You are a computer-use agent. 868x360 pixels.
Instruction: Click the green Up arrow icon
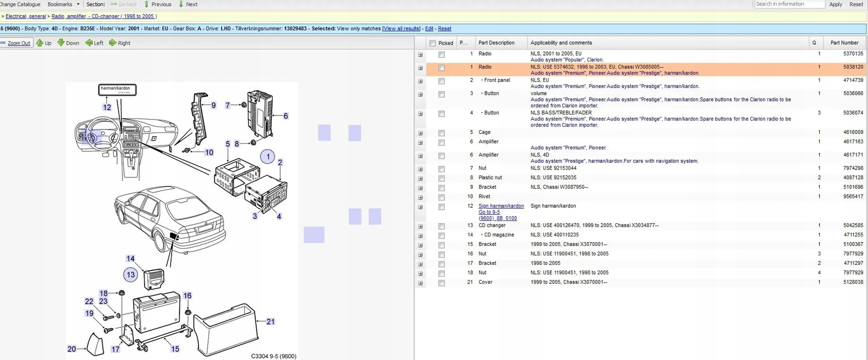coord(40,43)
